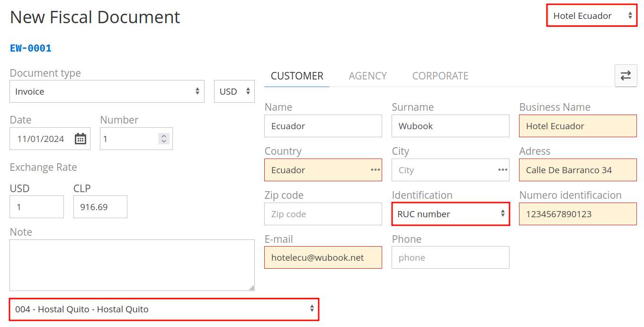Switch to the CUSTOMER tab
Screen dimensions: 644x327
(297, 76)
